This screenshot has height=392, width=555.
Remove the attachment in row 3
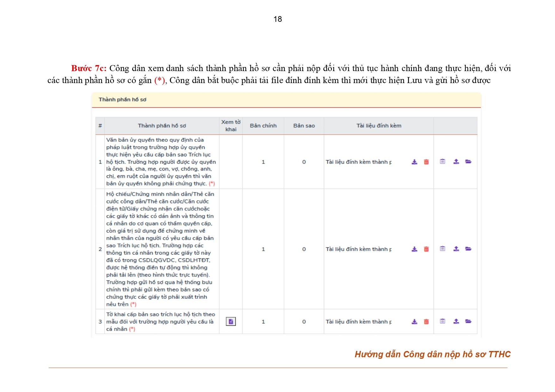coord(426,322)
